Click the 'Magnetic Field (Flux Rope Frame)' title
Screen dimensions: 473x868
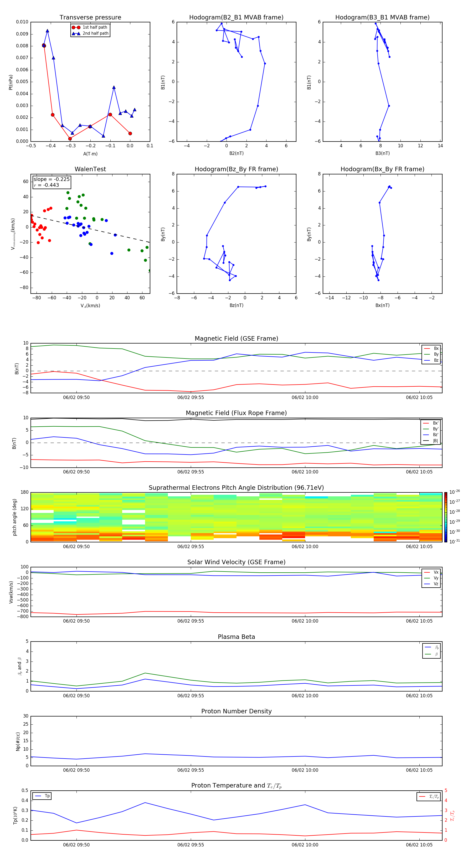coord(236,413)
